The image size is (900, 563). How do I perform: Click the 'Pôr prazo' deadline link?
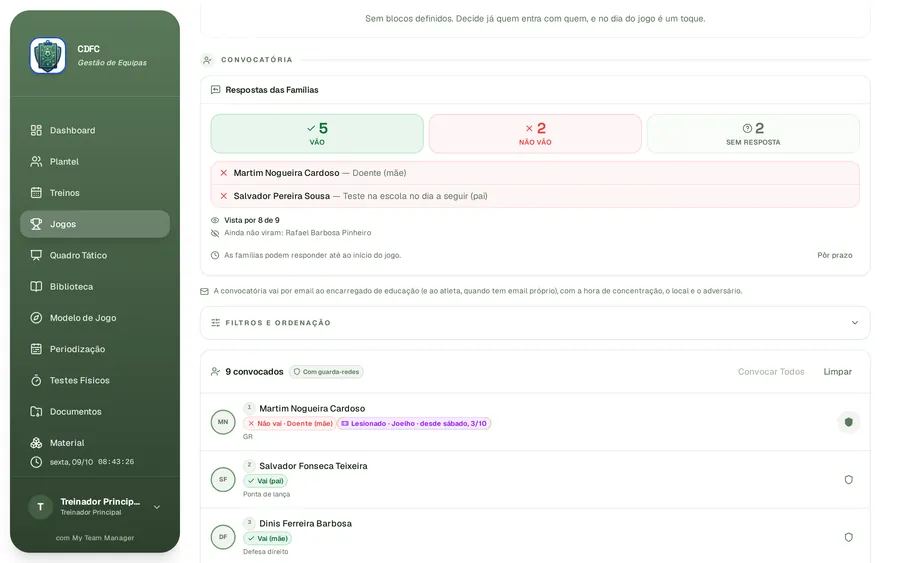(x=835, y=255)
